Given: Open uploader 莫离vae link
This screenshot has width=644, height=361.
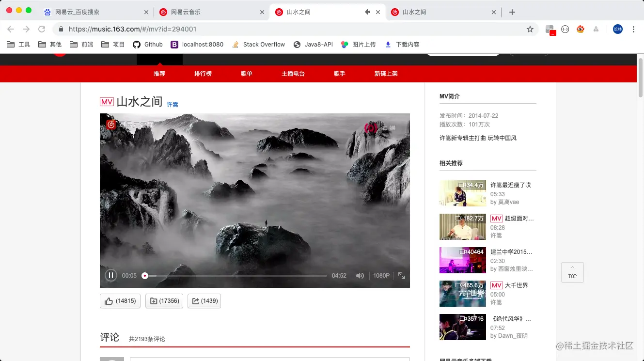Looking at the screenshot, I should click(x=508, y=202).
